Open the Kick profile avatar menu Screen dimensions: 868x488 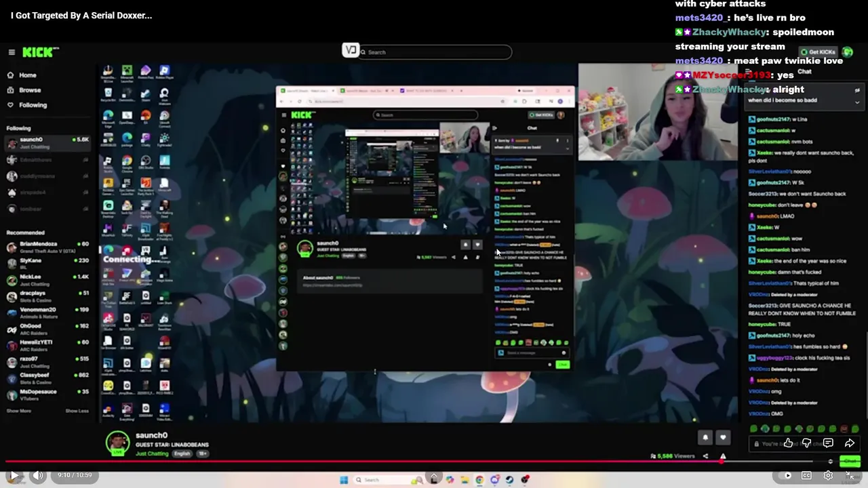847,52
